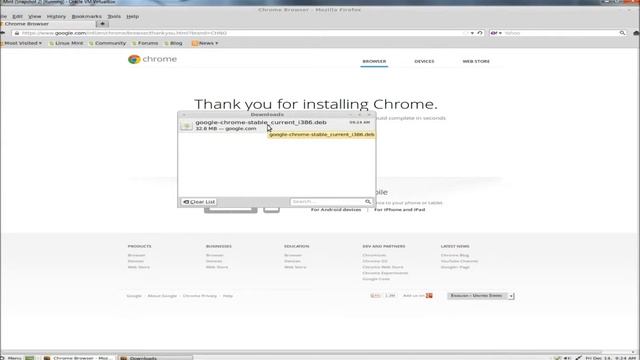Switch to the BROWSER navigation tab

374,61
